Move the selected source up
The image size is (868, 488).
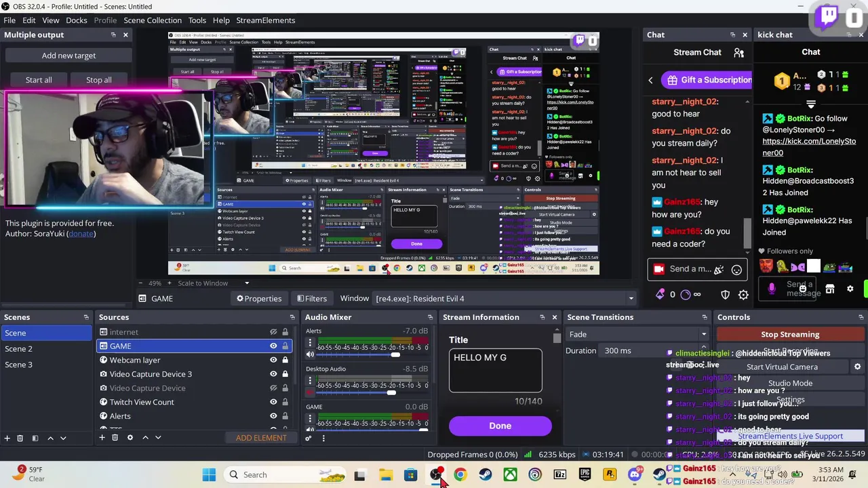145,438
